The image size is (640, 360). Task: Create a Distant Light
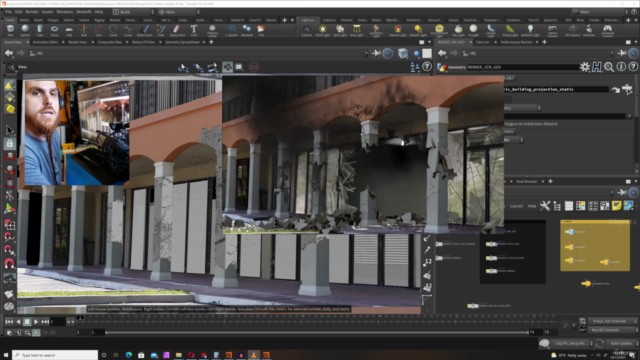click(418, 30)
